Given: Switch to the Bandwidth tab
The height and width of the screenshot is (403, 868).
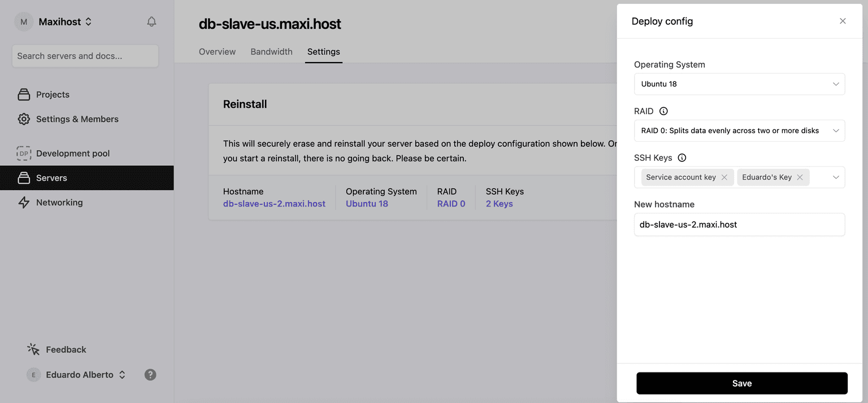Looking at the screenshot, I should click(271, 52).
